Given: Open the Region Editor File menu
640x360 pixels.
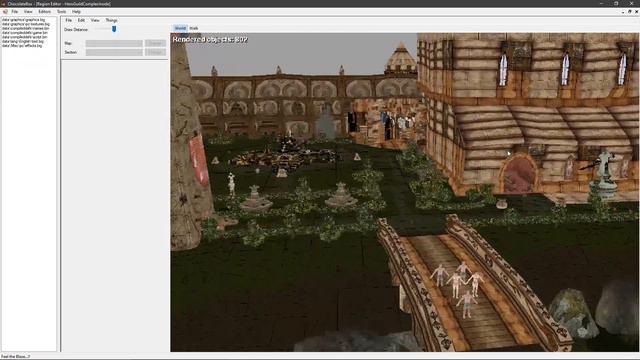Looking at the screenshot, I should tap(69, 20).
